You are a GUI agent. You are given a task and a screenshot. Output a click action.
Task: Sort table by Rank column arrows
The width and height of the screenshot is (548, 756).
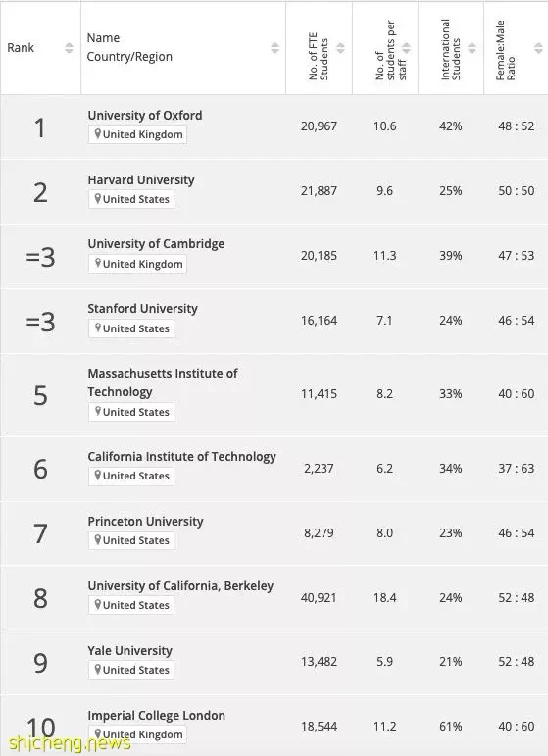[x=69, y=48]
